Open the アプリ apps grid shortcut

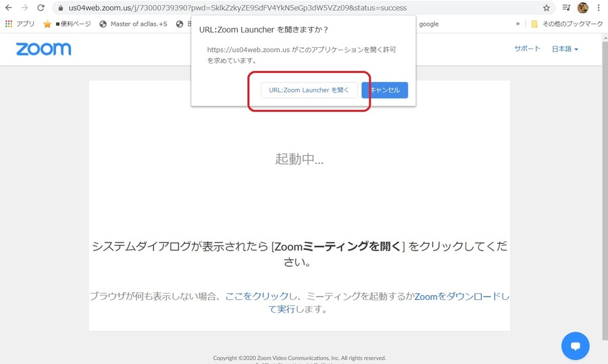pos(20,24)
